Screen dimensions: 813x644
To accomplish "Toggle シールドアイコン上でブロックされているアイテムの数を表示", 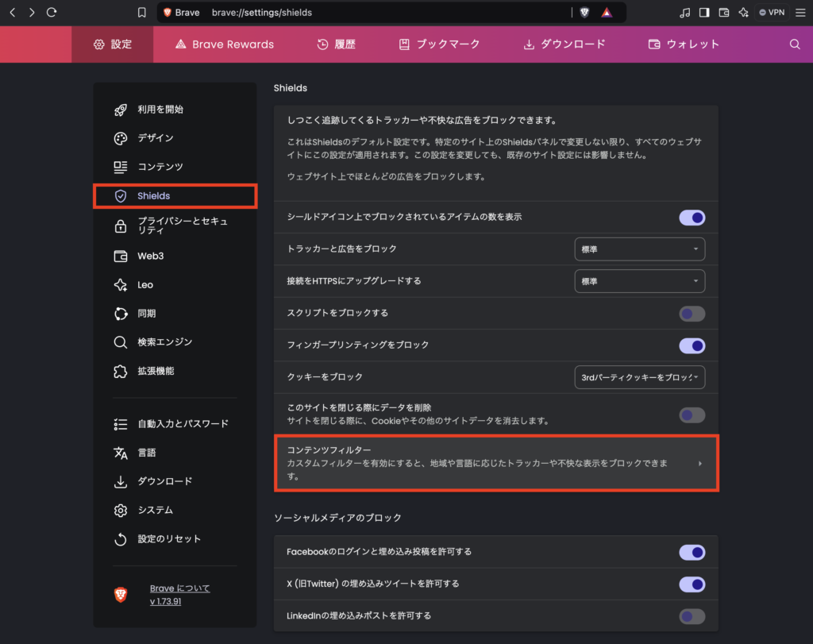I will pyautogui.click(x=692, y=218).
